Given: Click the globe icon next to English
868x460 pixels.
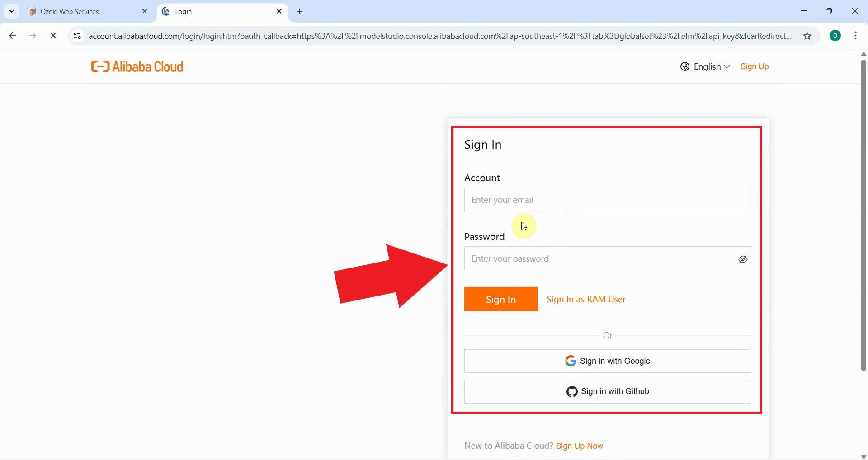Looking at the screenshot, I should point(684,66).
